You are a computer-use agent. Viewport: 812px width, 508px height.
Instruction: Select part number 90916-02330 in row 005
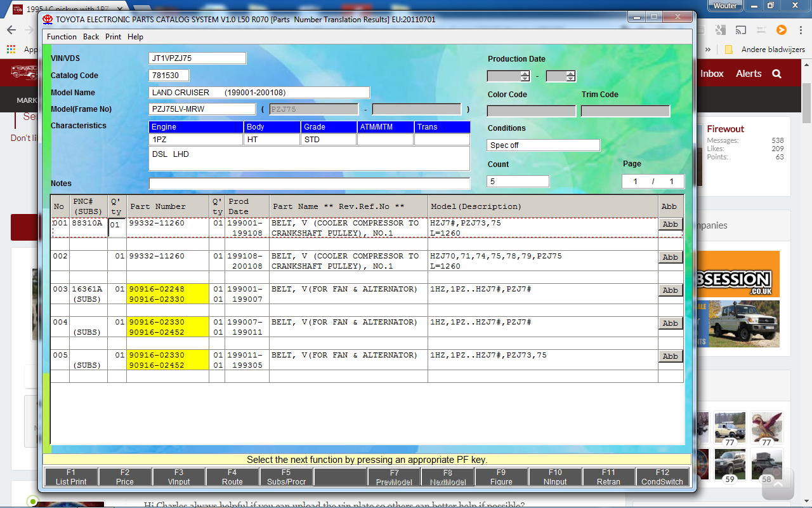tap(157, 356)
